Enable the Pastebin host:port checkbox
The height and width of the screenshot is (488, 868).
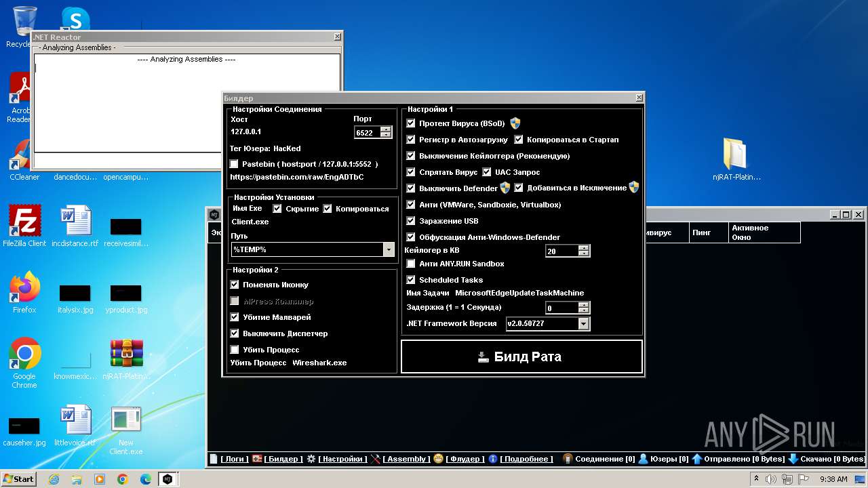pos(234,164)
